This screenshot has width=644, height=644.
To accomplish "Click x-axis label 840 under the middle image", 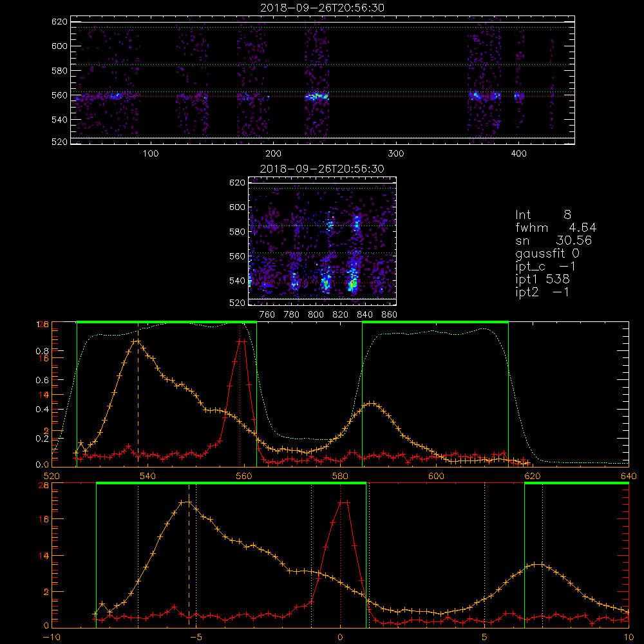I will pos(365,315).
